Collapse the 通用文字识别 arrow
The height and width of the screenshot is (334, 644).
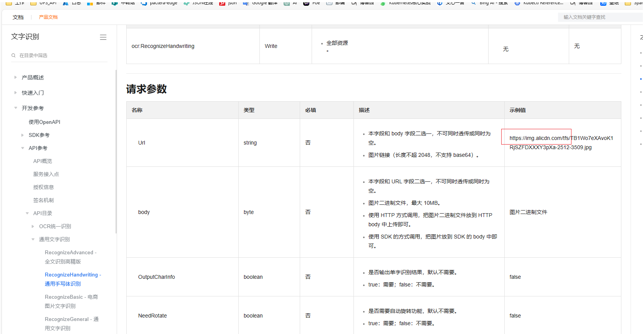tap(33, 239)
